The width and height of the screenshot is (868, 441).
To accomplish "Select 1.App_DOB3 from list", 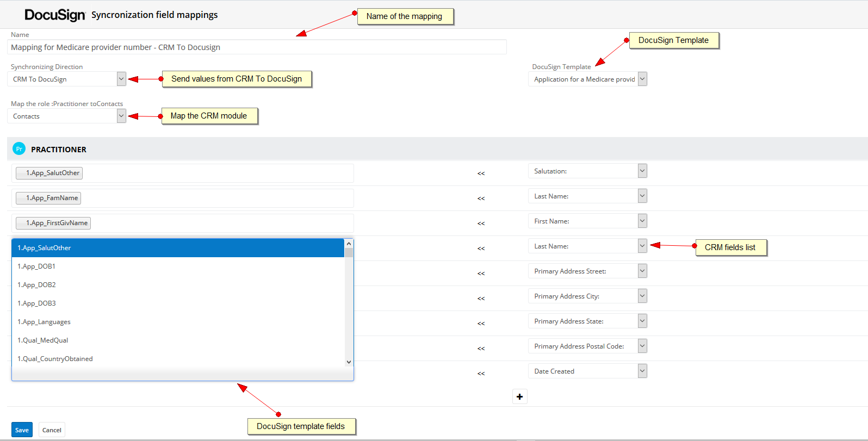I will (178, 303).
